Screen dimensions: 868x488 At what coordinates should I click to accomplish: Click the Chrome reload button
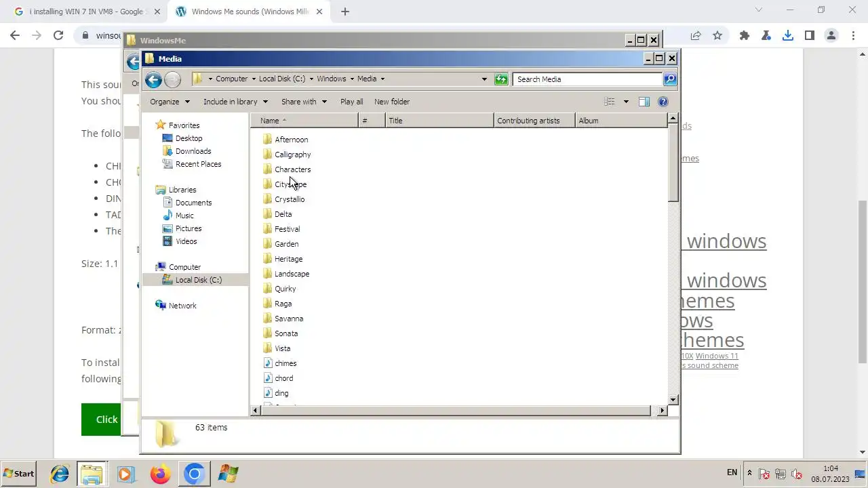click(58, 35)
